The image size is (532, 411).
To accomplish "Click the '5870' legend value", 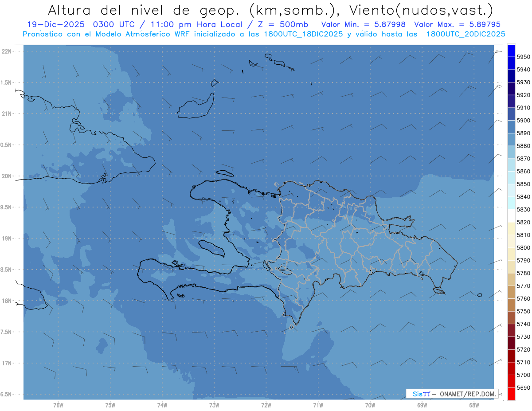I will 524,158.
